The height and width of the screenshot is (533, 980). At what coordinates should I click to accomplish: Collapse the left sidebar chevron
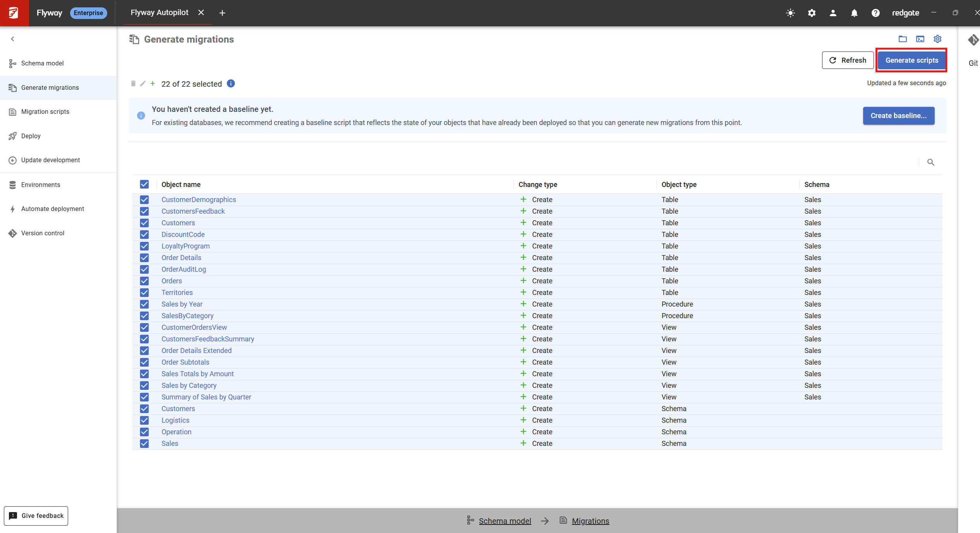pyautogui.click(x=12, y=39)
